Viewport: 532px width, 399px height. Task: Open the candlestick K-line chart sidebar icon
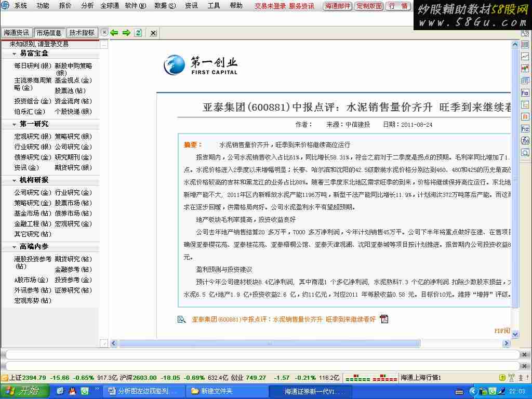pyautogui.click(x=525, y=69)
